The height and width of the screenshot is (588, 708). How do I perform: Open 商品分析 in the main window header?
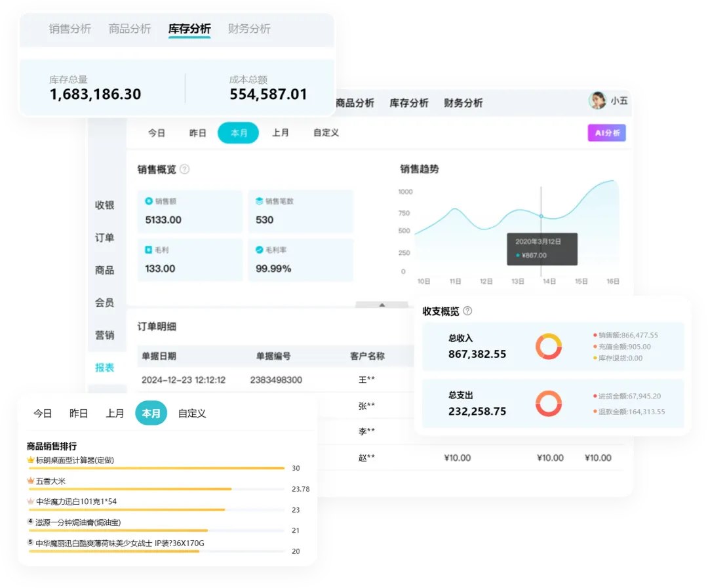(355, 103)
